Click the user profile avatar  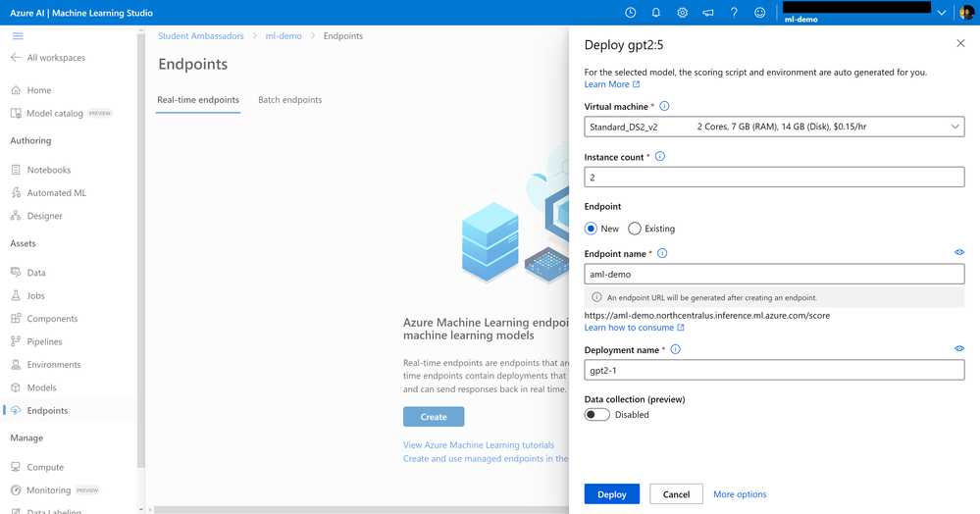[x=966, y=13]
